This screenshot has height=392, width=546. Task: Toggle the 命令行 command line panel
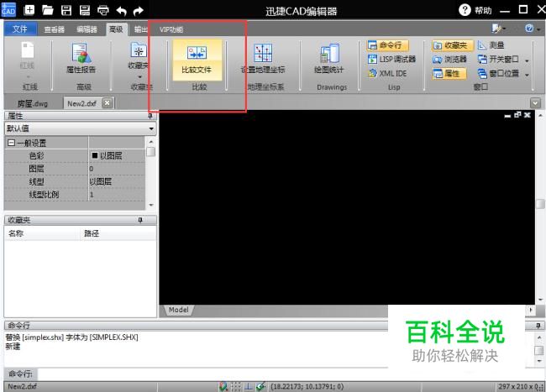tap(387, 45)
